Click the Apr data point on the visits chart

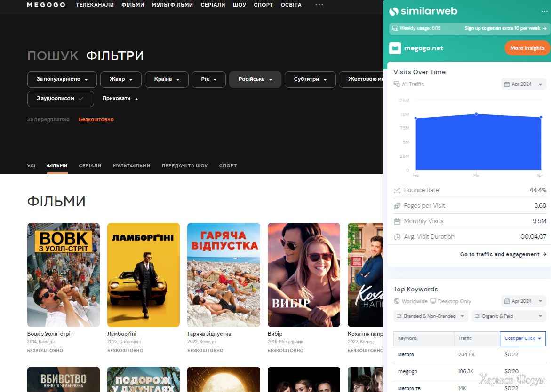click(541, 117)
